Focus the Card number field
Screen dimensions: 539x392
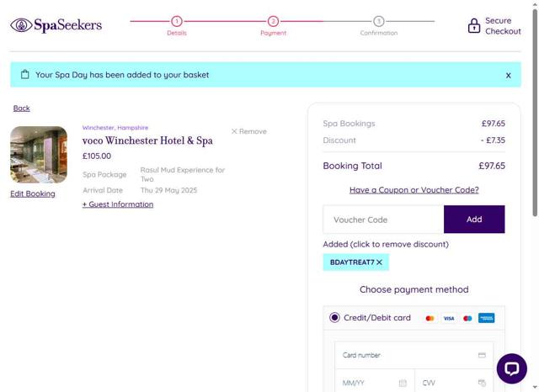pyautogui.click(x=414, y=355)
